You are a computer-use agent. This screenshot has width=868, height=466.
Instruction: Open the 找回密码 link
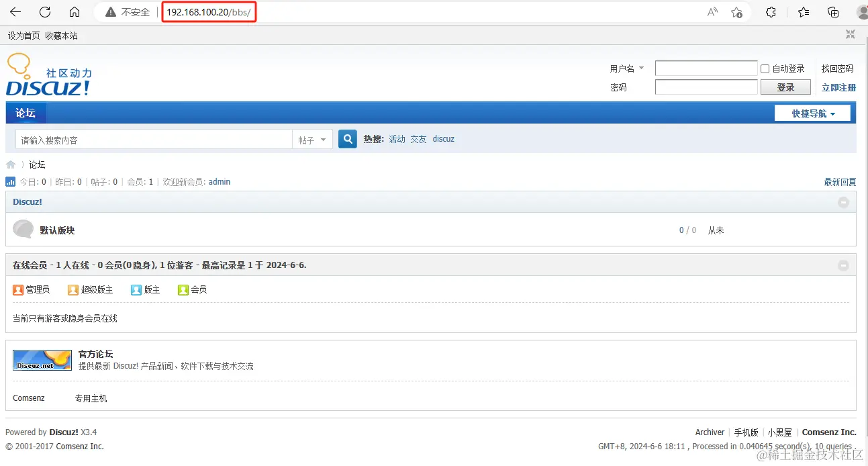click(838, 68)
